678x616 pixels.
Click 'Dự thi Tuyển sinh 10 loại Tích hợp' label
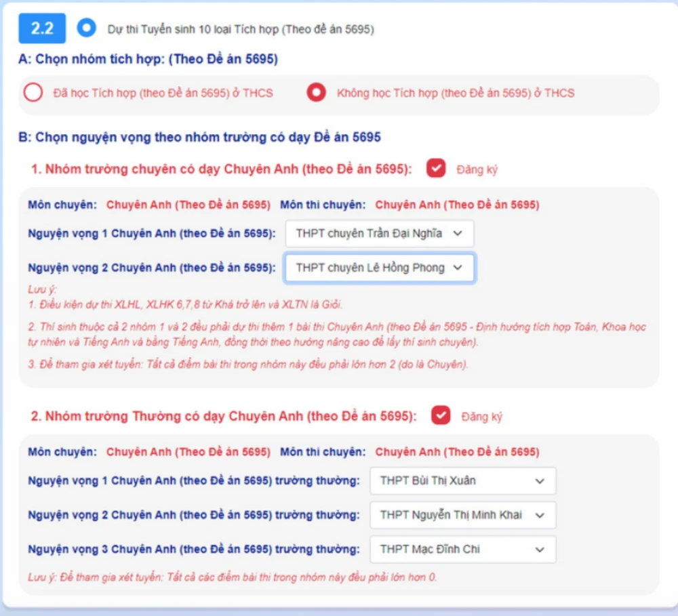(241, 29)
